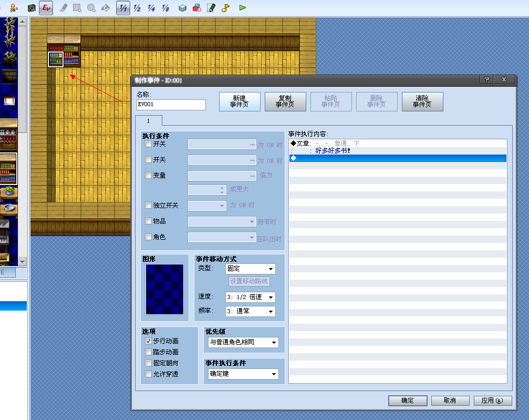Cancel with the 取消 button

click(x=450, y=401)
